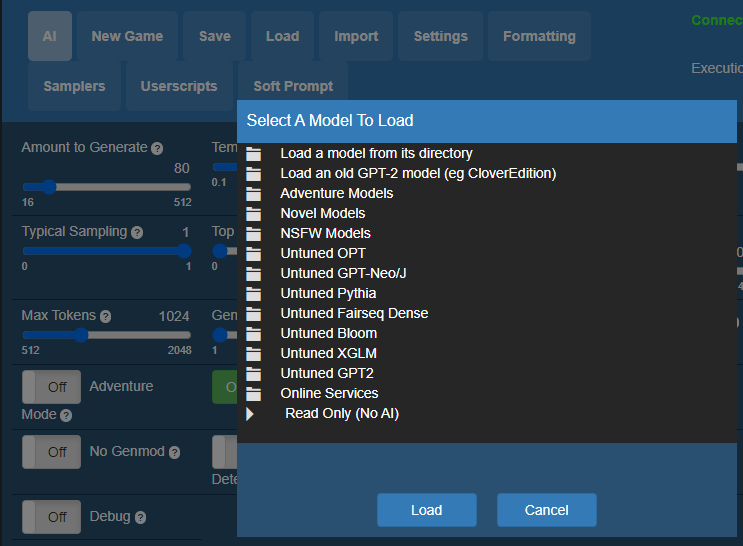Click the folder icon beside Untuned OPT
This screenshot has height=546, width=743.
pyautogui.click(x=253, y=254)
